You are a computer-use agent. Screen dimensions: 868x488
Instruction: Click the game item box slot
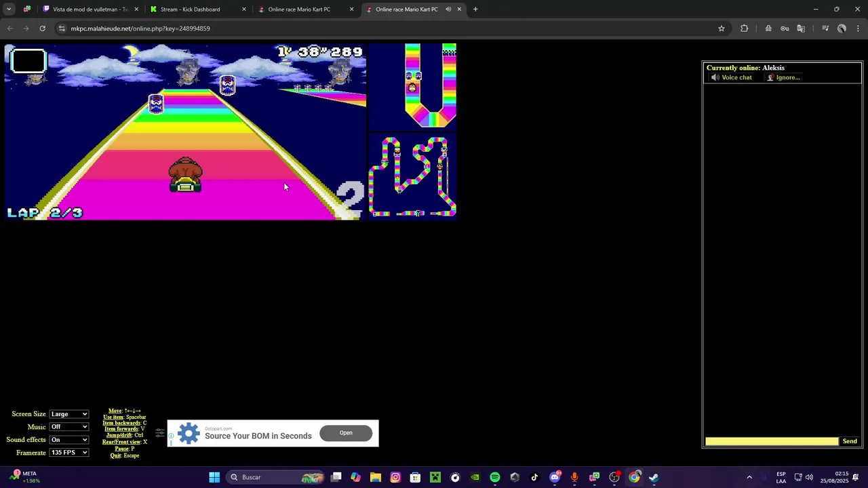click(x=28, y=61)
